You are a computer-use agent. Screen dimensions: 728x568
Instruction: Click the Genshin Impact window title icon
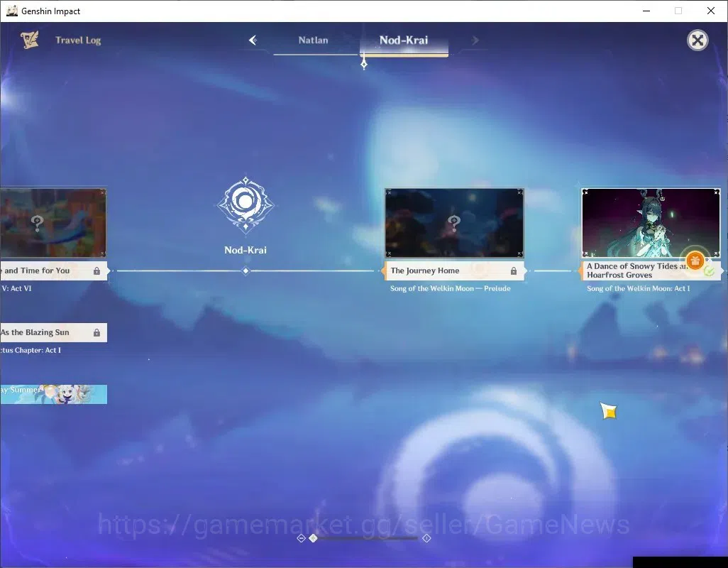coord(11,11)
